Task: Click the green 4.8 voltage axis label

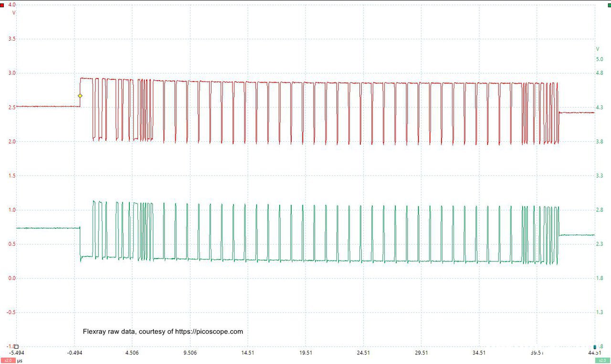Action: (599, 73)
